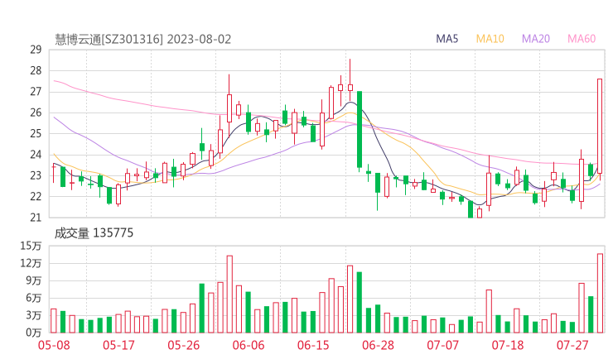The width and height of the screenshot is (613, 364).
Task: Click the price axis value 26
Action: 36,113
